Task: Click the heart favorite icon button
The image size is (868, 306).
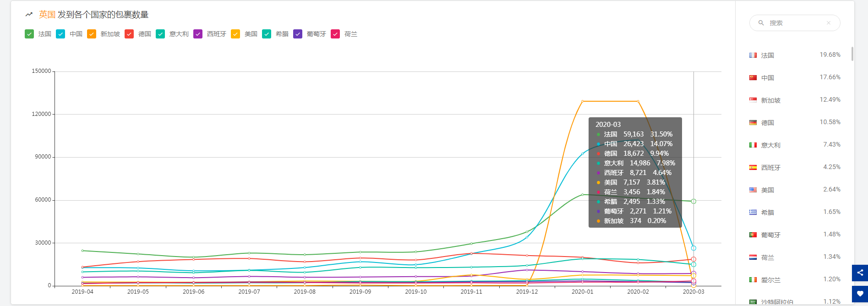Action: [x=860, y=294]
